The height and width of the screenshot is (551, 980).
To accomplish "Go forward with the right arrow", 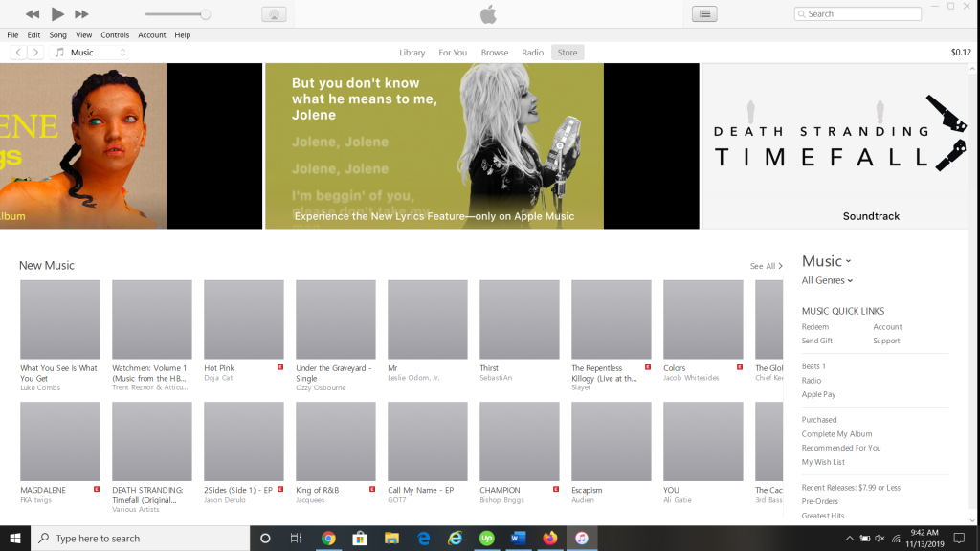I will (x=35, y=53).
